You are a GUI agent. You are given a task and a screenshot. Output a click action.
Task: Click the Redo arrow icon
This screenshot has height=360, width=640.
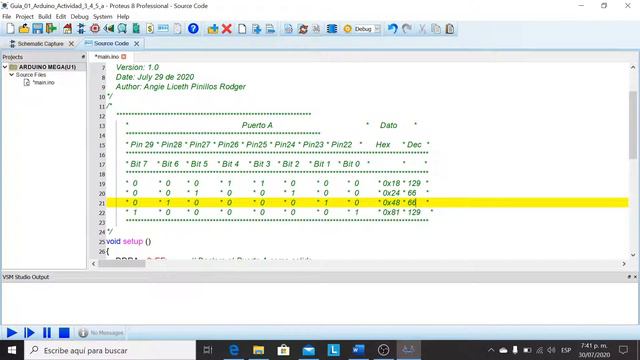point(407,29)
